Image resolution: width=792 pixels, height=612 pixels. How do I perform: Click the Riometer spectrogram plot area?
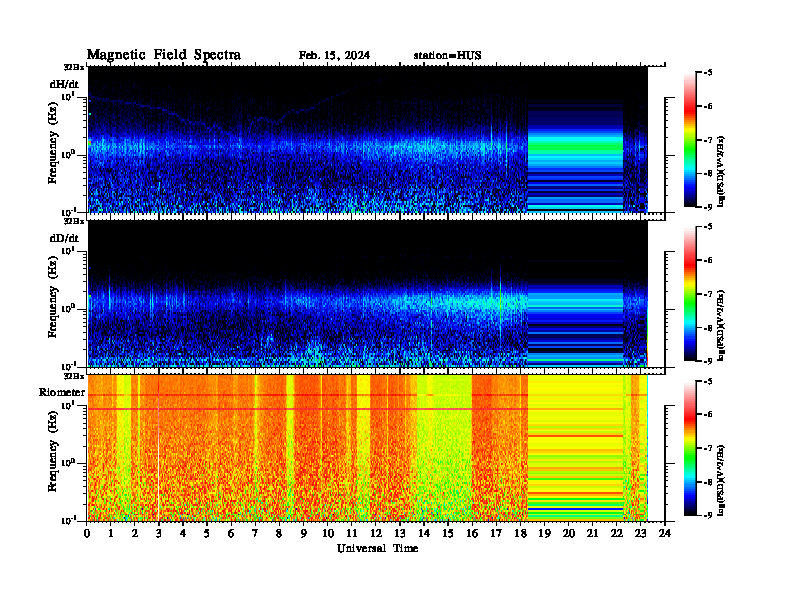[x=368, y=448]
